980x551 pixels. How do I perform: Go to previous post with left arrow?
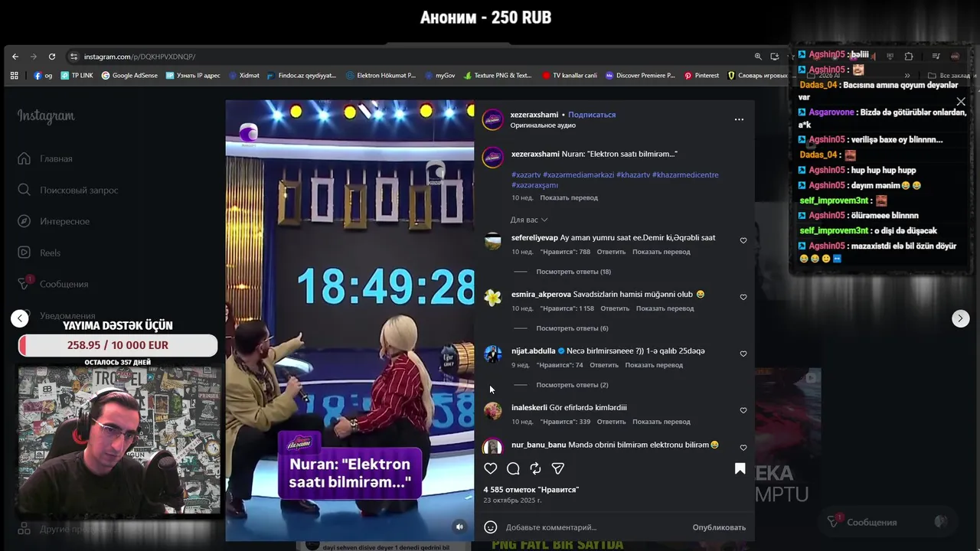point(20,318)
